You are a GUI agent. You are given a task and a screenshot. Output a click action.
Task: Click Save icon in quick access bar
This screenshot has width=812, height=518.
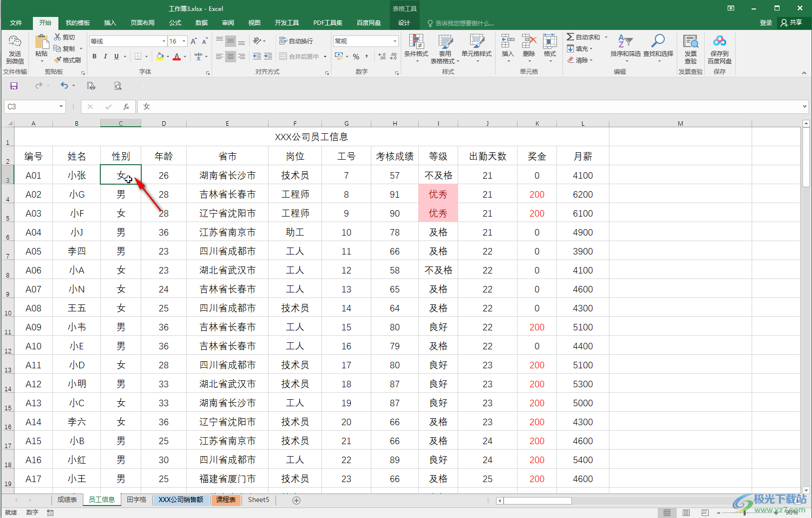coord(14,86)
